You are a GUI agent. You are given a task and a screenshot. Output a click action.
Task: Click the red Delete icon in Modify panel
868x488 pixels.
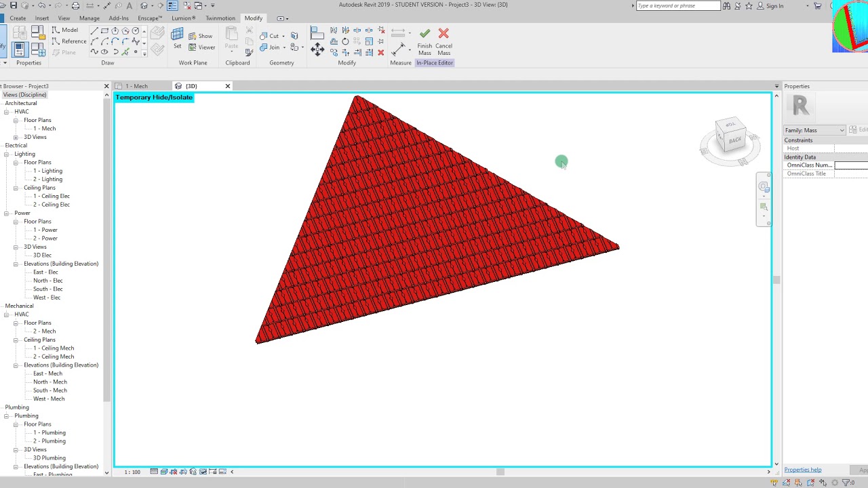[380, 52]
